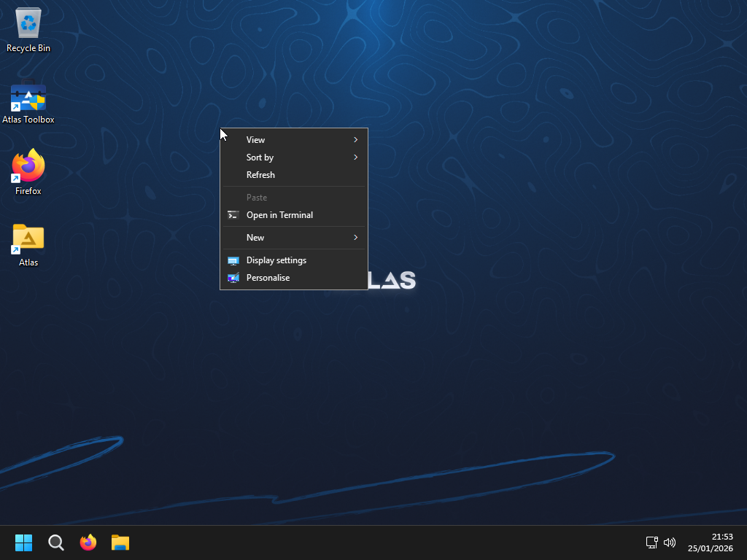
Task: Open taskbar Search
Action: [x=55, y=542]
